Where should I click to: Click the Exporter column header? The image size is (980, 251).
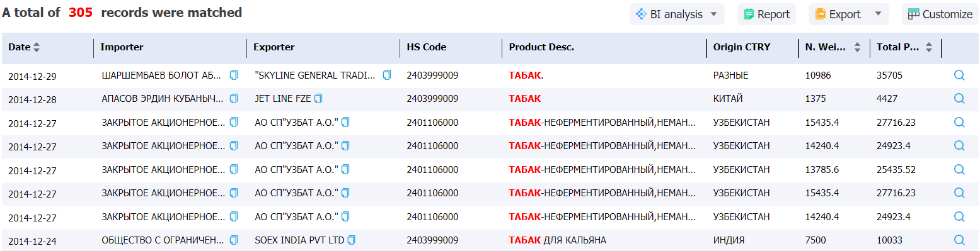coord(274,47)
